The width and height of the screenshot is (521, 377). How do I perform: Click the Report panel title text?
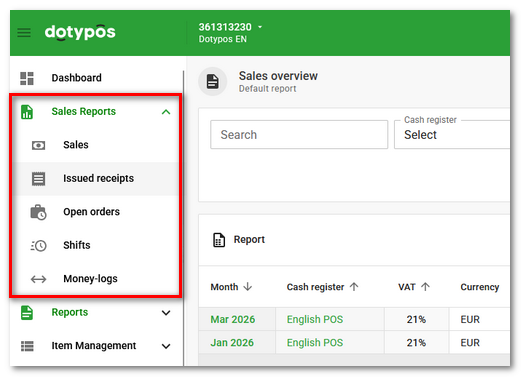(x=249, y=239)
